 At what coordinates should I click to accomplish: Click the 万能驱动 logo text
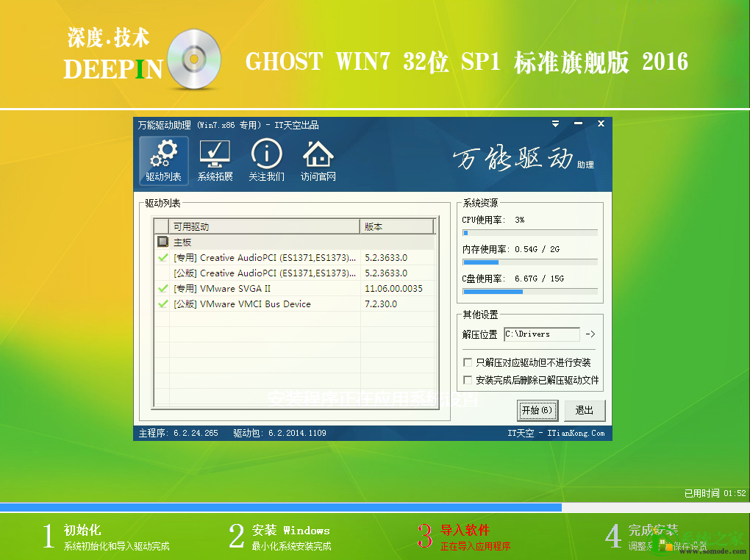[x=512, y=158]
